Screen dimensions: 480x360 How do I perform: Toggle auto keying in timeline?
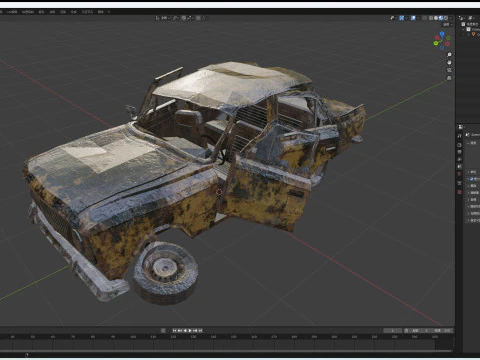(163, 330)
